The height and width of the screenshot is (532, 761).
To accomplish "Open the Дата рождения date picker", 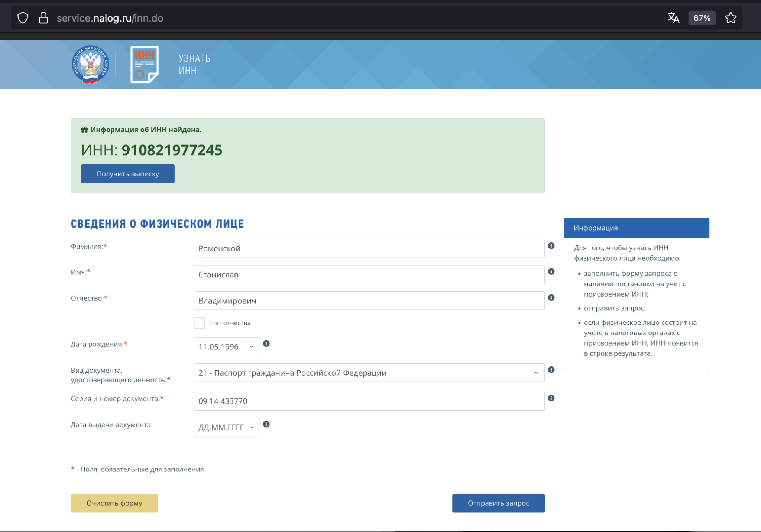I will point(227,347).
